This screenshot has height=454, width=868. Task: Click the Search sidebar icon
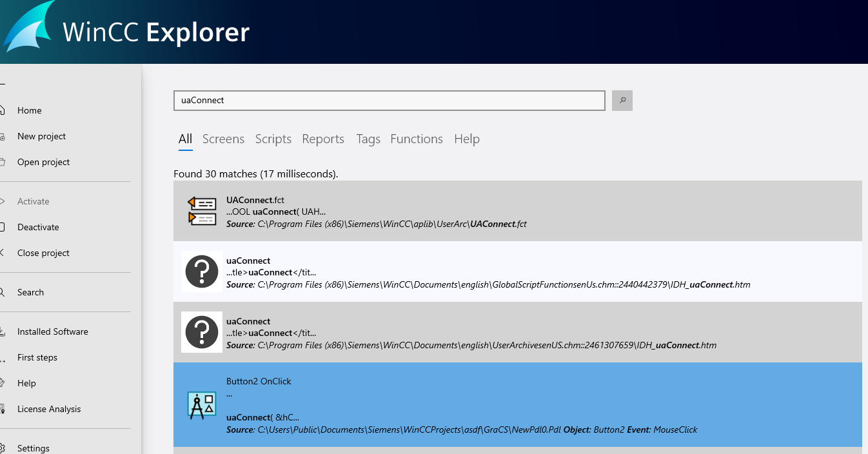coord(3,292)
